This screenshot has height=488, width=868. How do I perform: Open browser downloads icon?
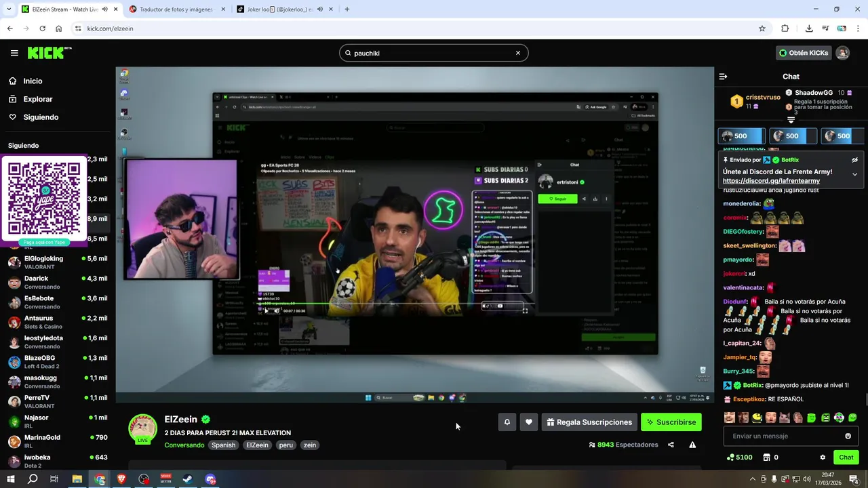point(809,28)
